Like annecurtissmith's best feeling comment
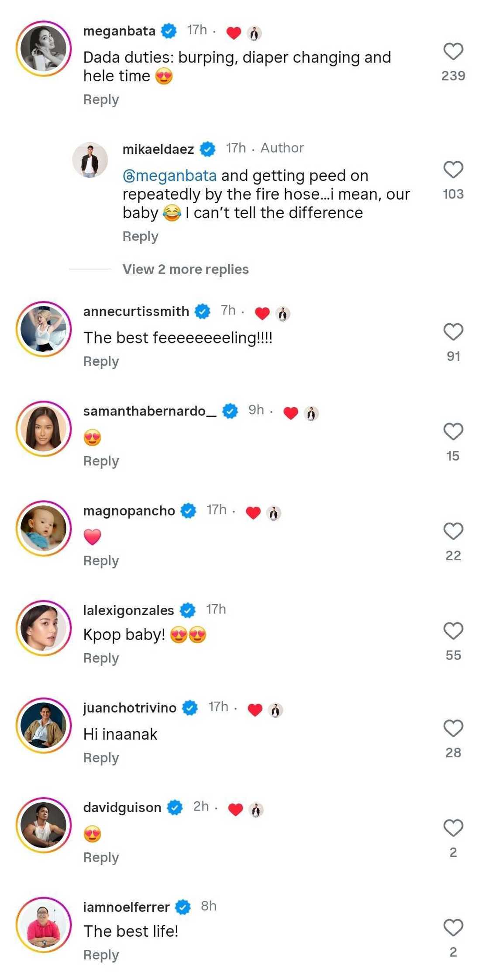Image resolution: width=489 pixels, height=980 pixels. [453, 332]
